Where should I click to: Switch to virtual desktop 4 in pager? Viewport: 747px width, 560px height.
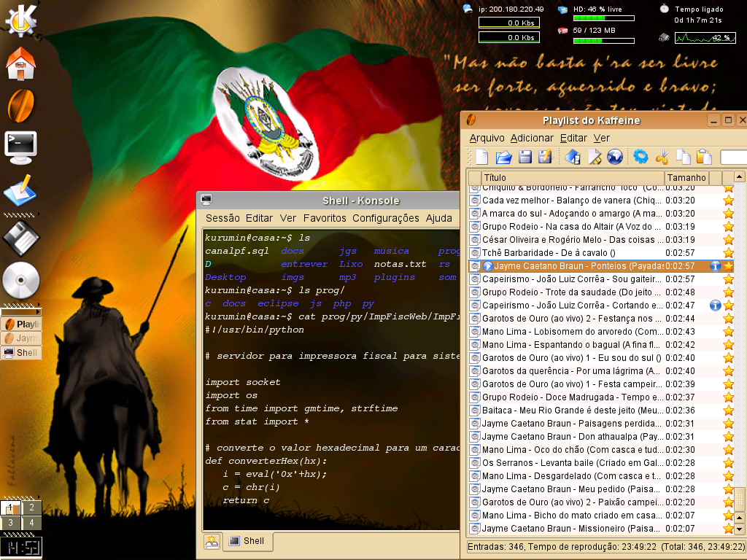[x=31, y=523]
